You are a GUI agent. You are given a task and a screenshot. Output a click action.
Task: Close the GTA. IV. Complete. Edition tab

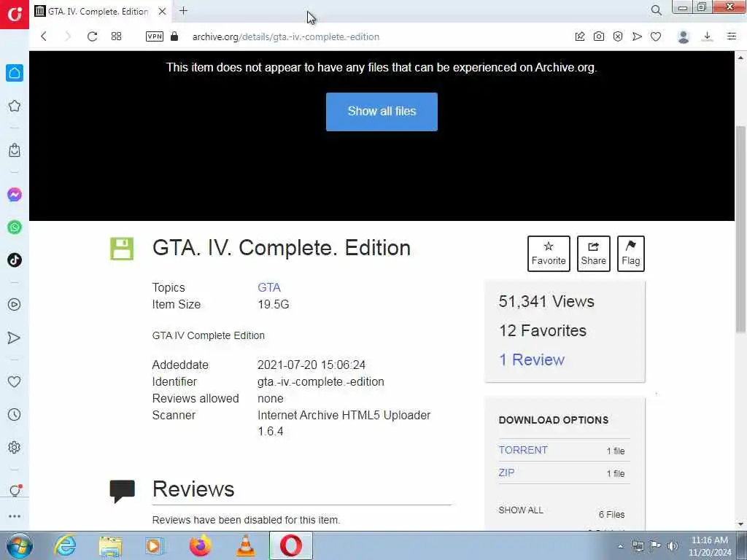tap(163, 11)
